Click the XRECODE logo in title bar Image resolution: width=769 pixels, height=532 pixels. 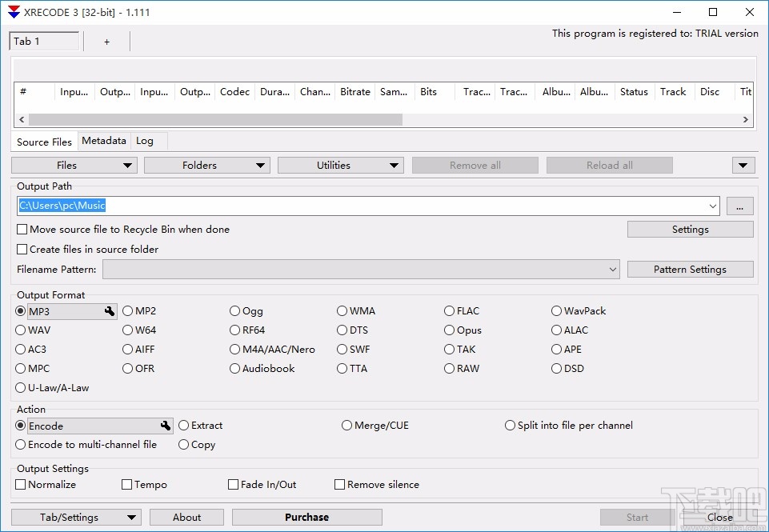tap(12, 12)
